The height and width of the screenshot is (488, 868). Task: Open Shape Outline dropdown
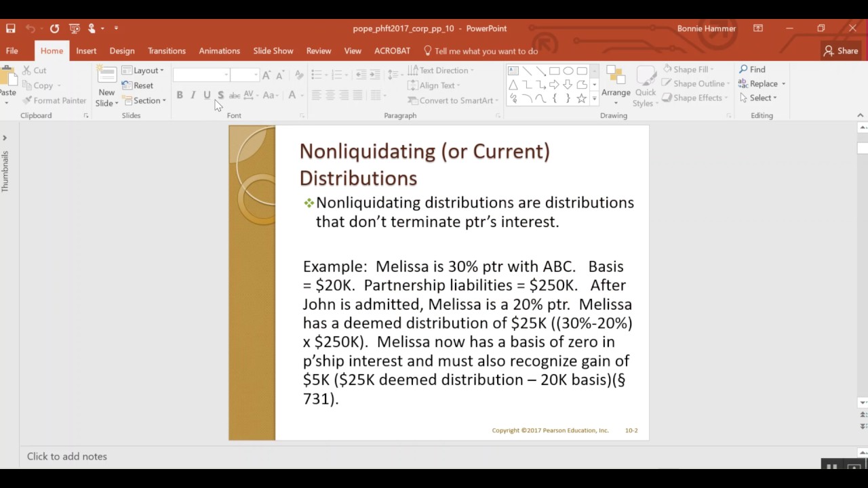[x=696, y=83]
